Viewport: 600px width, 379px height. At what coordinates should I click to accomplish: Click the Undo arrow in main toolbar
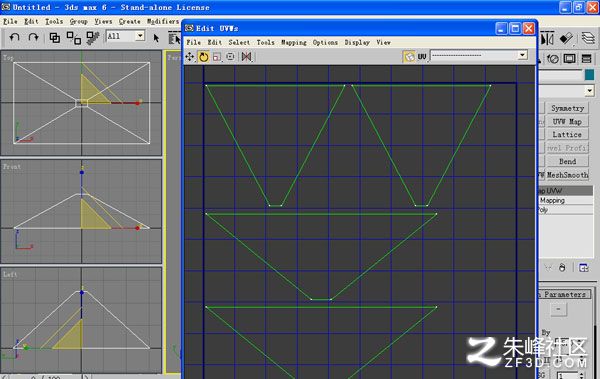(15, 37)
